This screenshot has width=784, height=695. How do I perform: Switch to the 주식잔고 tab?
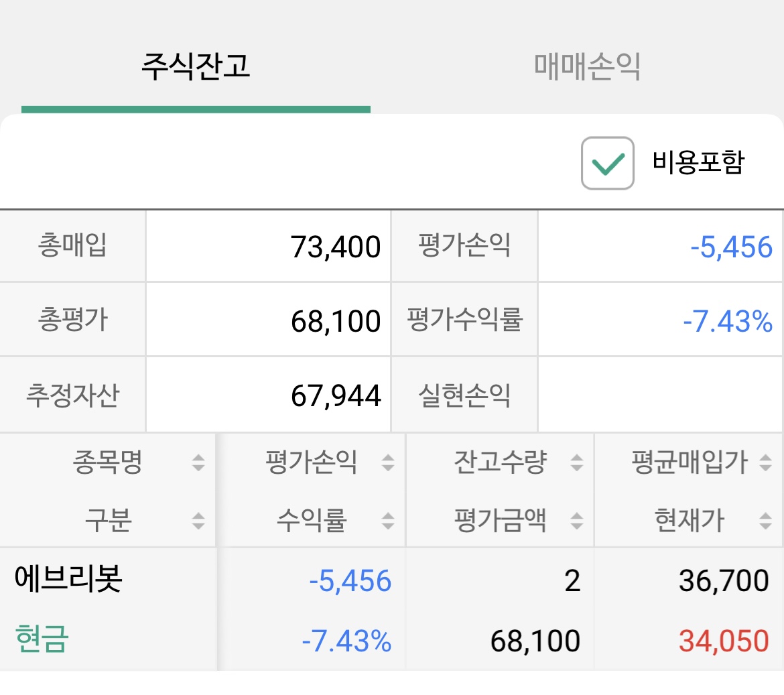coord(196,66)
